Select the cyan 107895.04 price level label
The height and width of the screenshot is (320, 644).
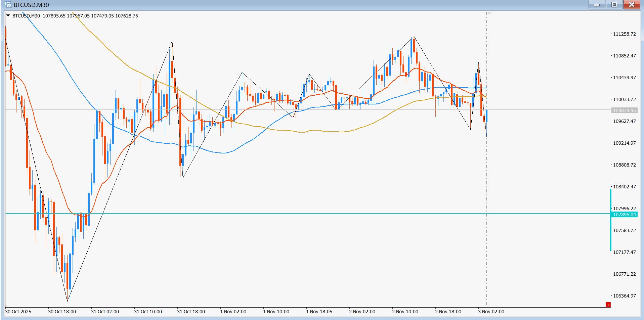(x=624, y=215)
